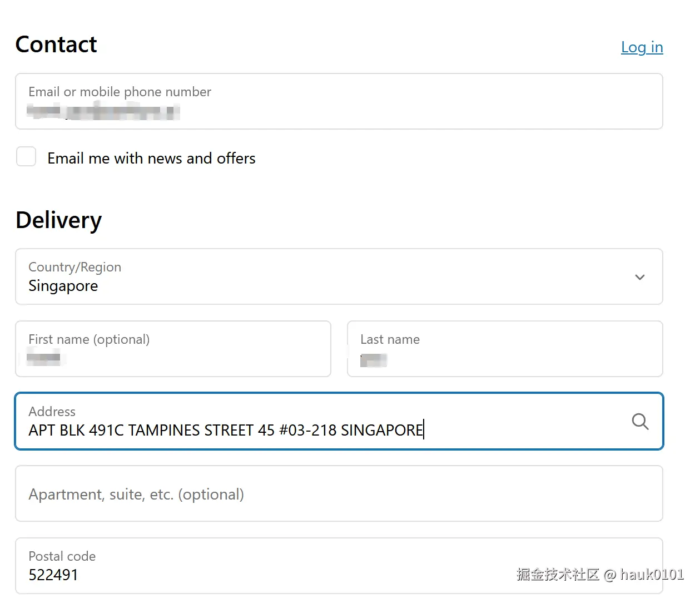Open the Country/Region dropdown showing Singapore

334,277
